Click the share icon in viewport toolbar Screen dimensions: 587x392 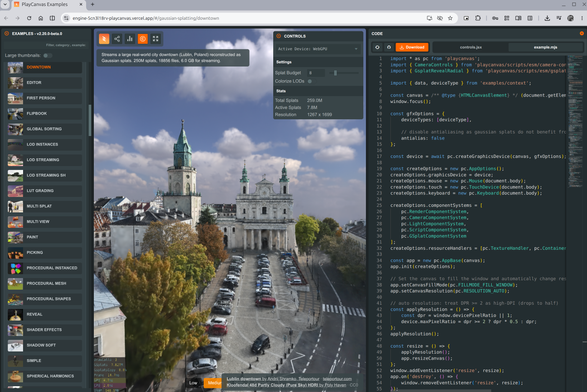(117, 39)
